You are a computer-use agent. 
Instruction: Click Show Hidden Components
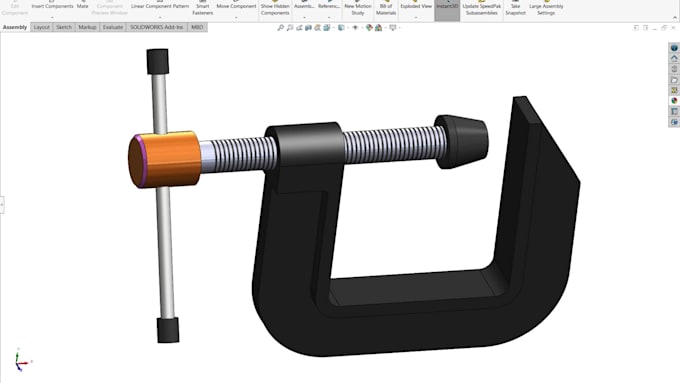pos(275,9)
